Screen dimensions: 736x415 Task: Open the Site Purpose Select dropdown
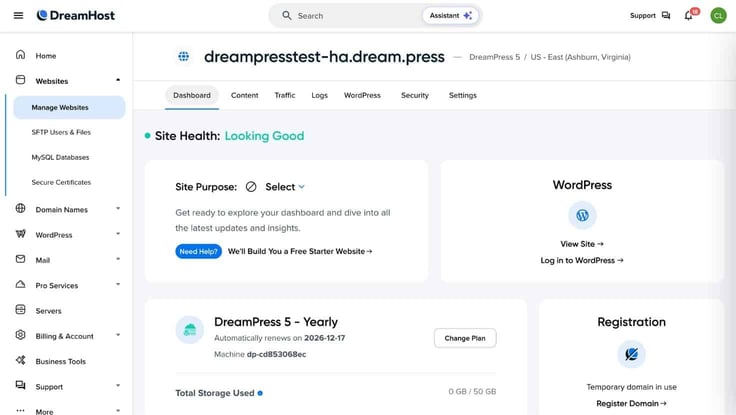pyautogui.click(x=285, y=187)
